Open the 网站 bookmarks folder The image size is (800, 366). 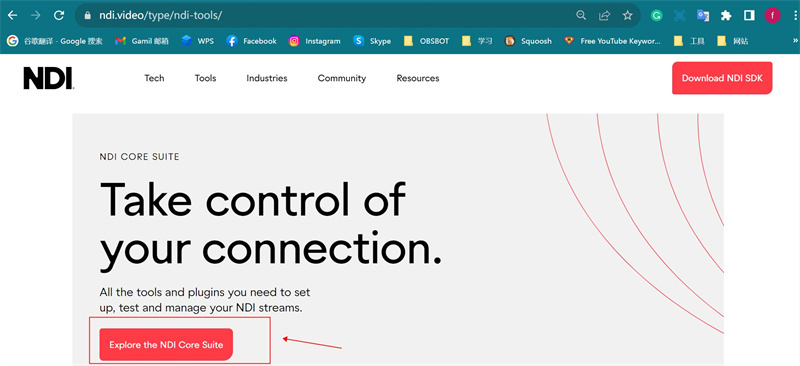733,41
